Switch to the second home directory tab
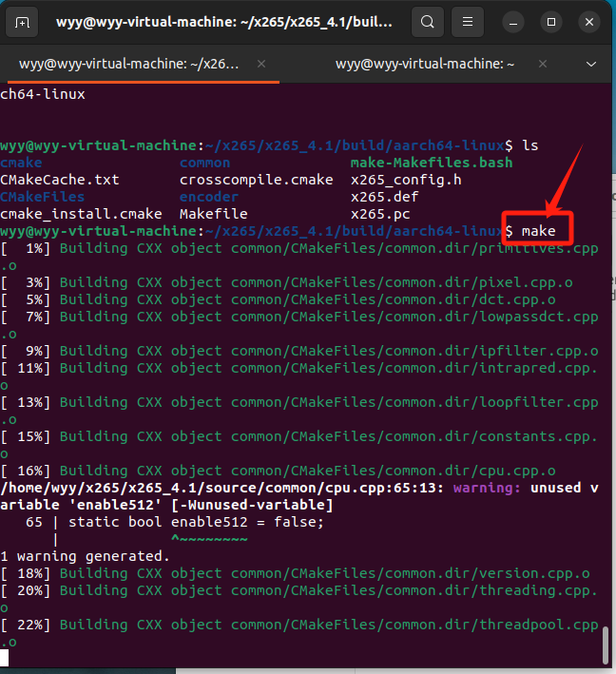616x674 pixels. pyautogui.click(x=424, y=64)
